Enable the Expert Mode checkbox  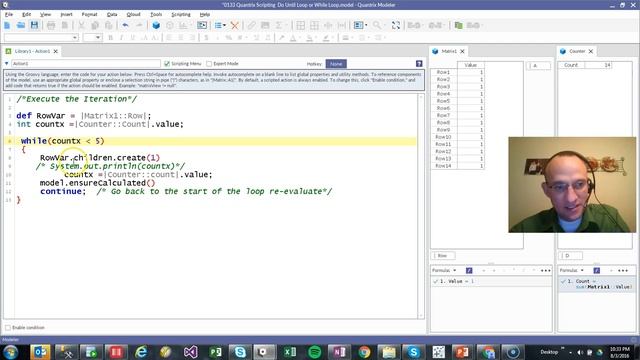click(x=209, y=64)
